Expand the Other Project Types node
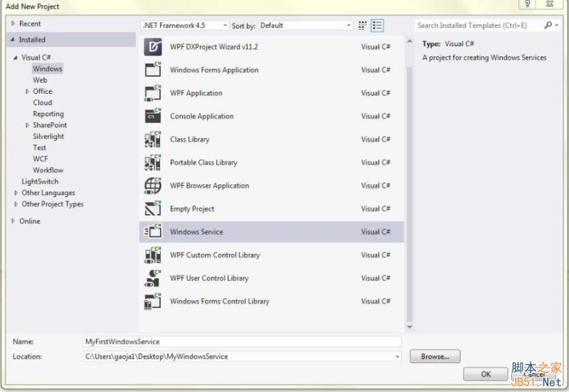Viewport: 569px width, 392px height. click(16, 204)
